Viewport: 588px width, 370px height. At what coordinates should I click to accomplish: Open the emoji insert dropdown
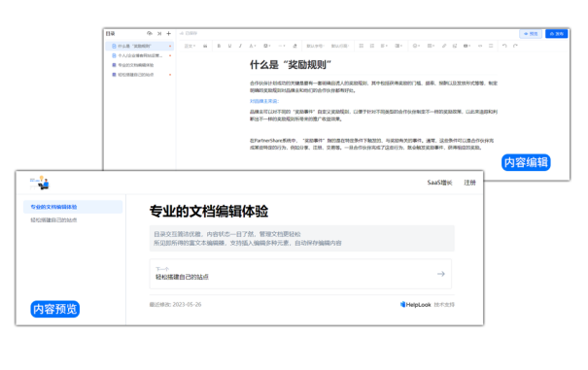(x=416, y=46)
